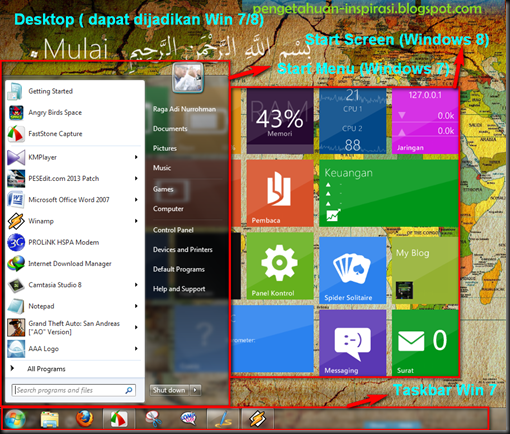Open Control Panel link
This screenshot has height=434, width=510.
click(x=173, y=230)
